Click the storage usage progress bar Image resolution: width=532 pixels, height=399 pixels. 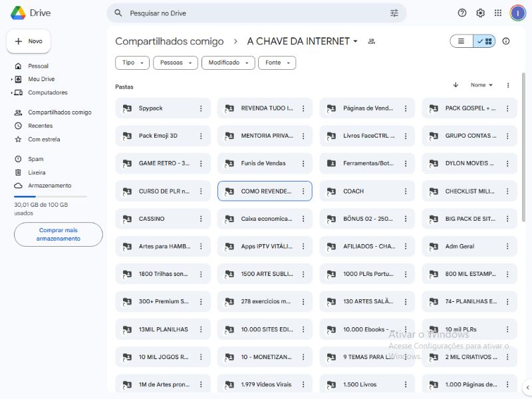(x=51, y=197)
